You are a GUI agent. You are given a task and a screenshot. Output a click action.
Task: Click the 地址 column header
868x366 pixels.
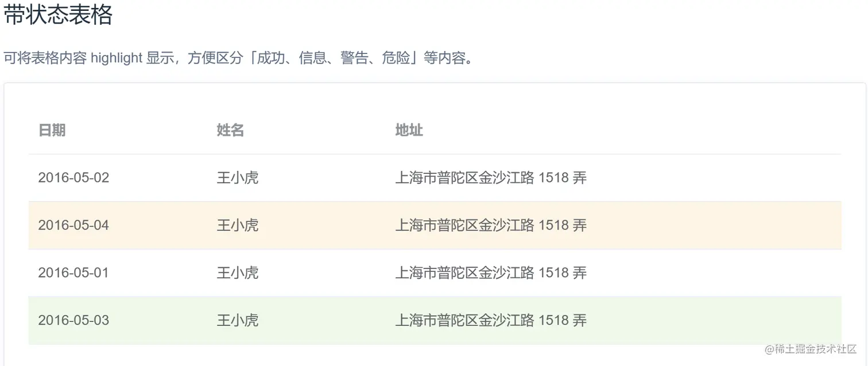click(409, 130)
